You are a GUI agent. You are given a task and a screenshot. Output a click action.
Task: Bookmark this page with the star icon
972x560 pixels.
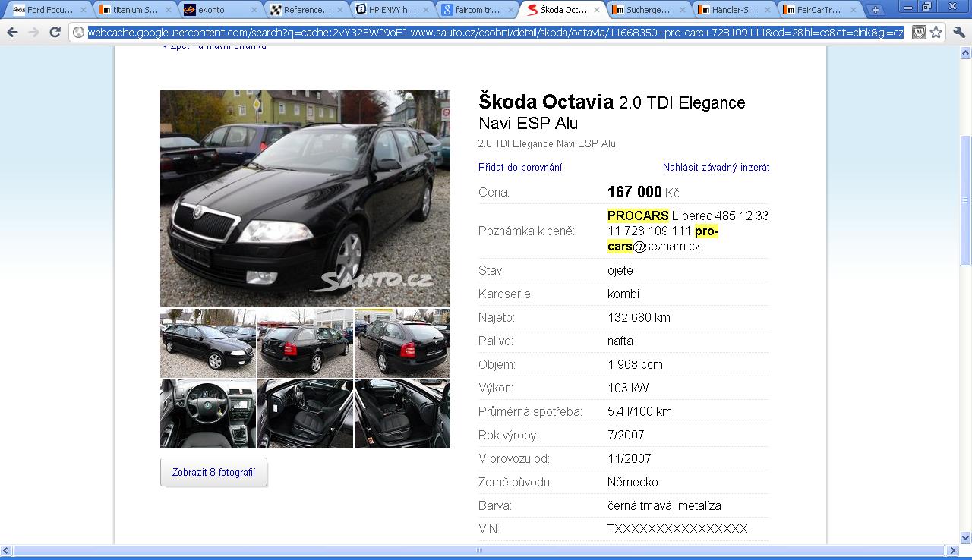(x=936, y=33)
